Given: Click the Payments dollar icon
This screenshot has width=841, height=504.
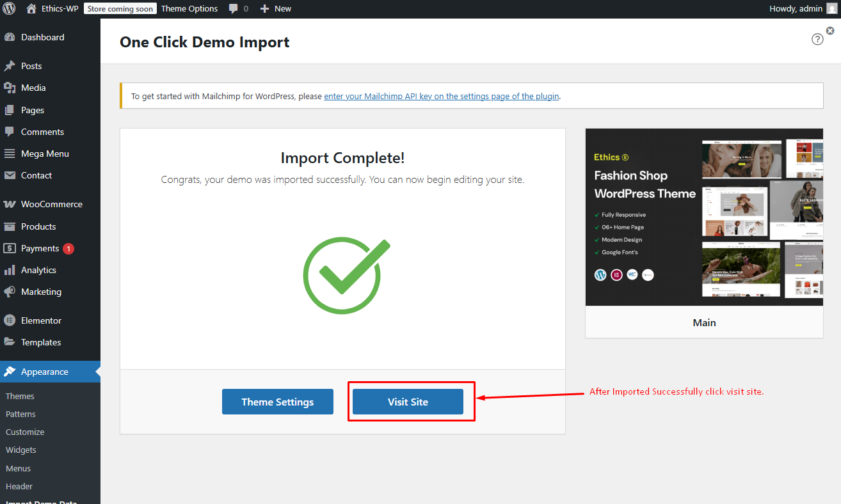Looking at the screenshot, I should point(10,248).
